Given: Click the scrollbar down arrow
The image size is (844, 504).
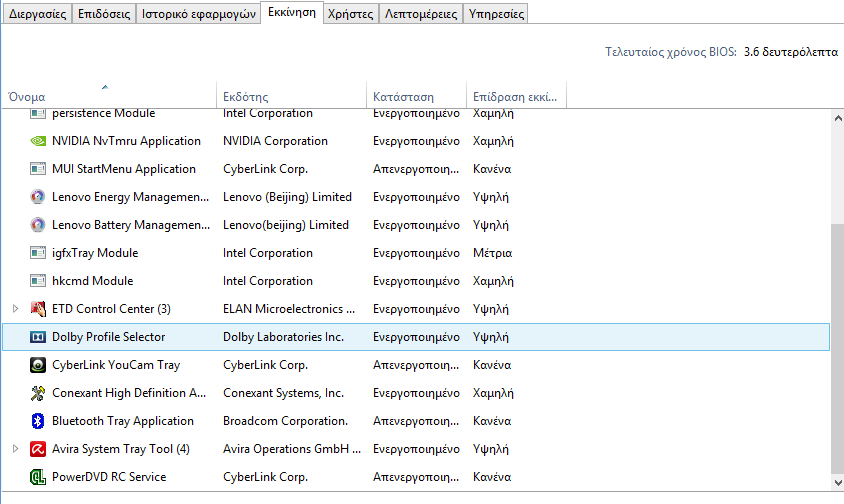Looking at the screenshot, I should pos(838,482).
